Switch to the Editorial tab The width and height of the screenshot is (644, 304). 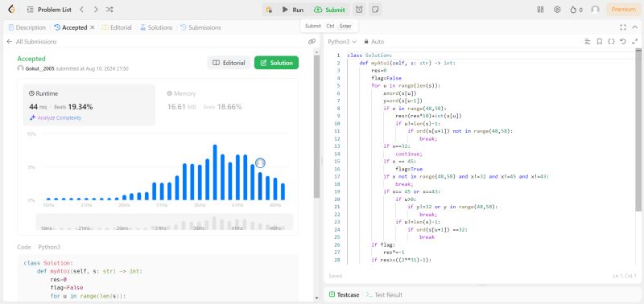(117, 27)
